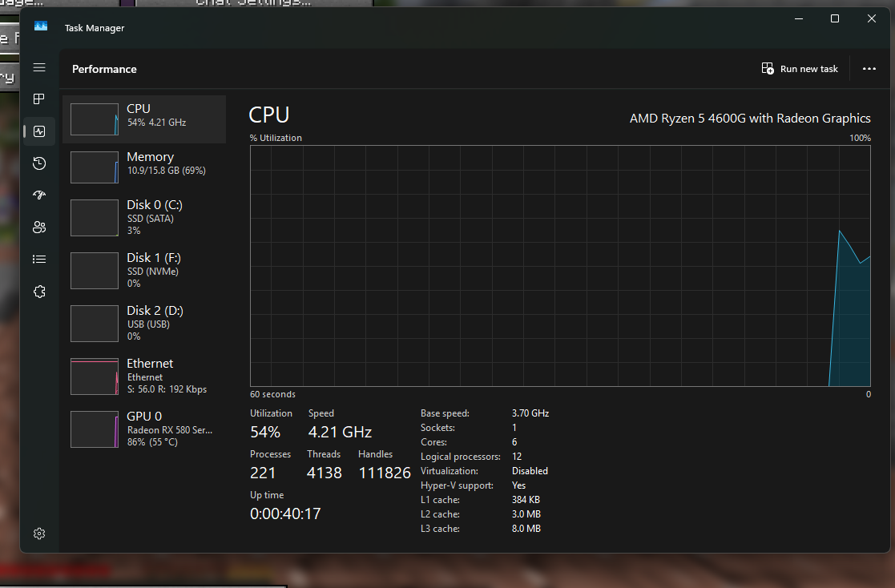The image size is (895, 588).
Task: Click the AMD Ryzen 5 4600G processor name
Action: [x=750, y=119]
